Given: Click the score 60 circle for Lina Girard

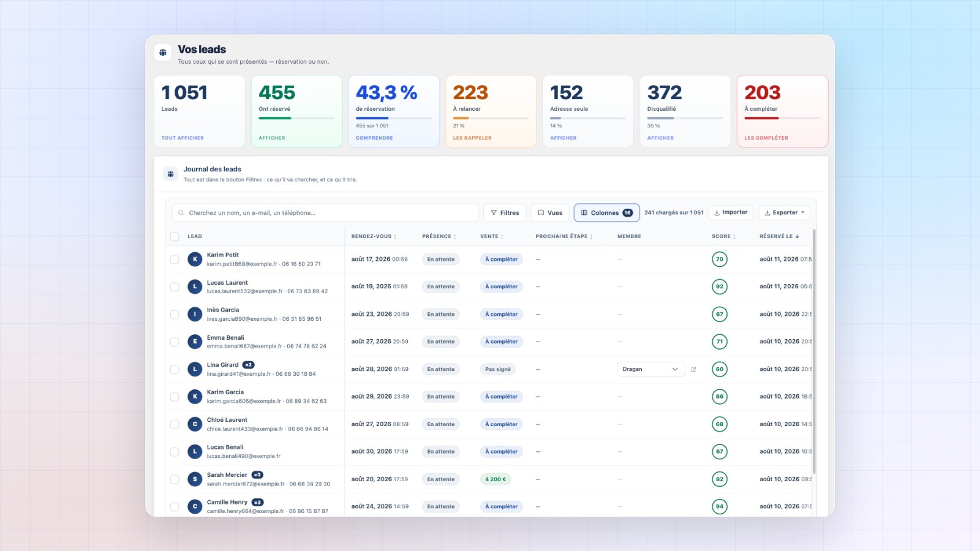Looking at the screenshot, I should click(720, 369).
